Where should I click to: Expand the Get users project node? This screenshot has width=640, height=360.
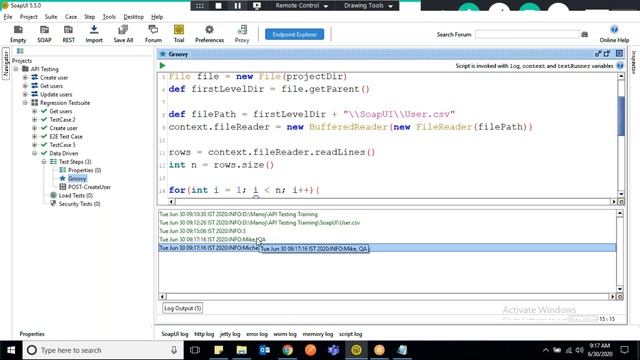click(25, 86)
